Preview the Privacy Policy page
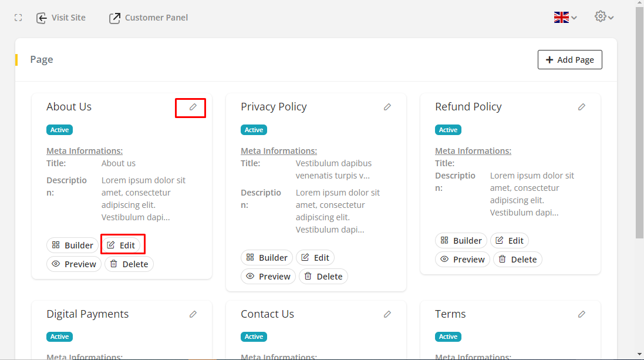The height and width of the screenshot is (360, 644). click(268, 276)
